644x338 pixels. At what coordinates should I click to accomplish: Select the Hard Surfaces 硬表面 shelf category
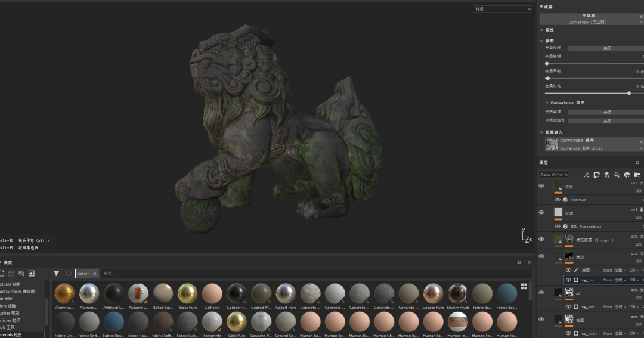(17, 292)
